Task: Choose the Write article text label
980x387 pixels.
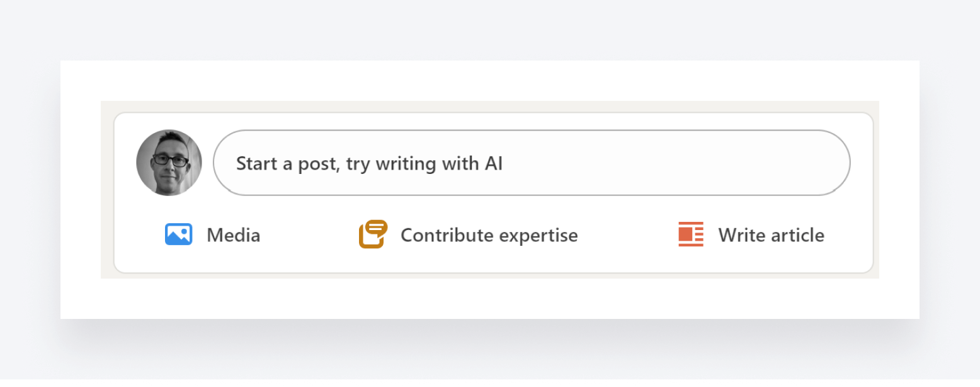Action: (771, 235)
